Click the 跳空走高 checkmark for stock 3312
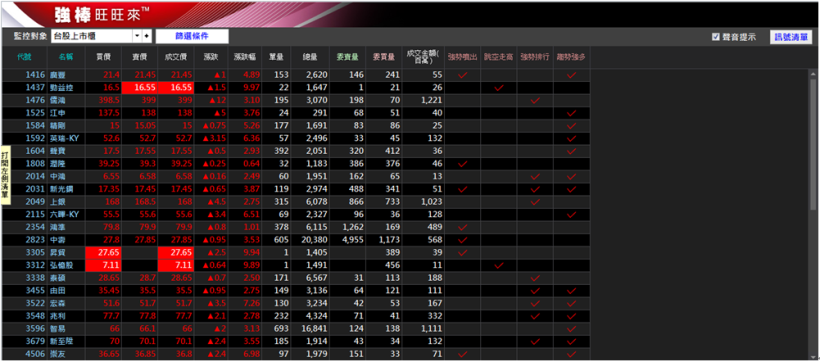 point(499,265)
